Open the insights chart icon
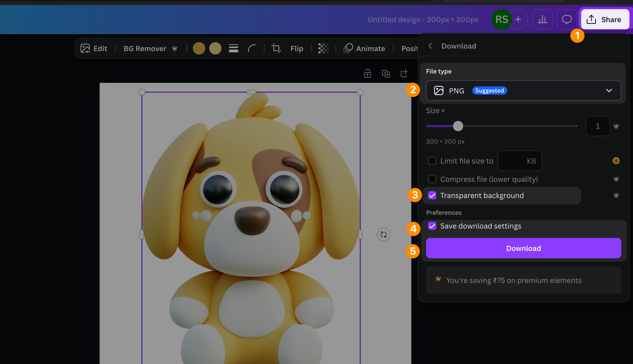Viewport: 633px width, 364px height. point(542,19)
